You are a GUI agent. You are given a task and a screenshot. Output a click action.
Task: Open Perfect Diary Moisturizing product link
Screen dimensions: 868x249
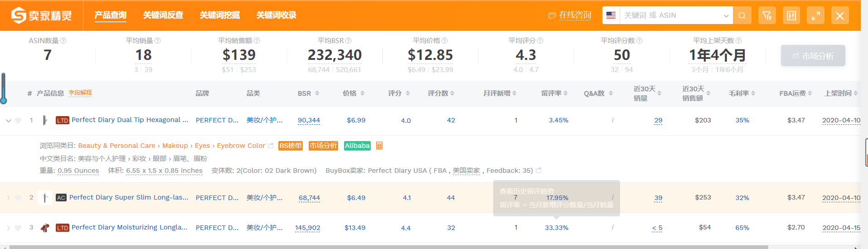click(x=129, y=227)
